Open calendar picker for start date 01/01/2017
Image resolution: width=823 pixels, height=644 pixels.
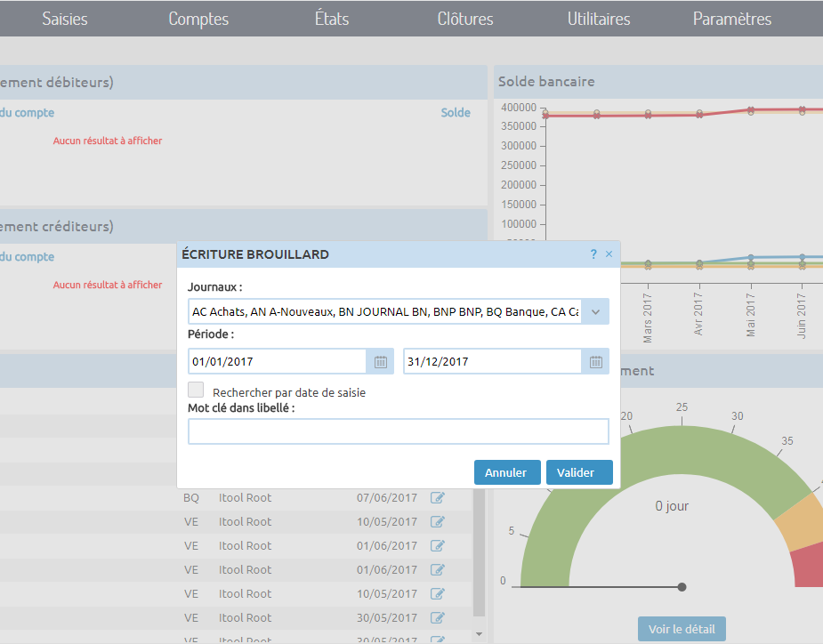(x=381, y=362)
